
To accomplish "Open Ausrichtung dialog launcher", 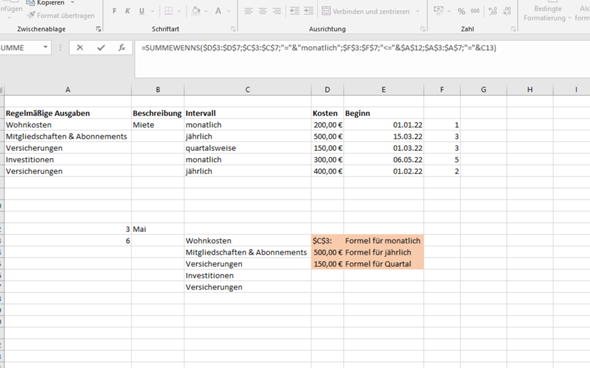I will click(x=423, y=29).
